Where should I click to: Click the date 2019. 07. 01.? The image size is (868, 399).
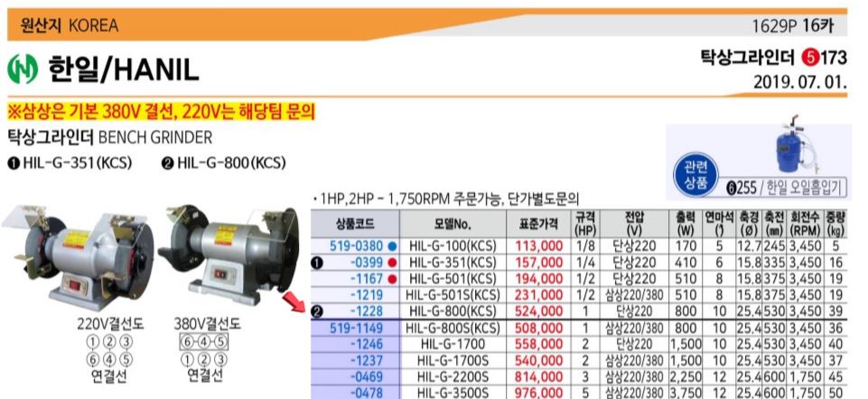(x=800, y=82)
